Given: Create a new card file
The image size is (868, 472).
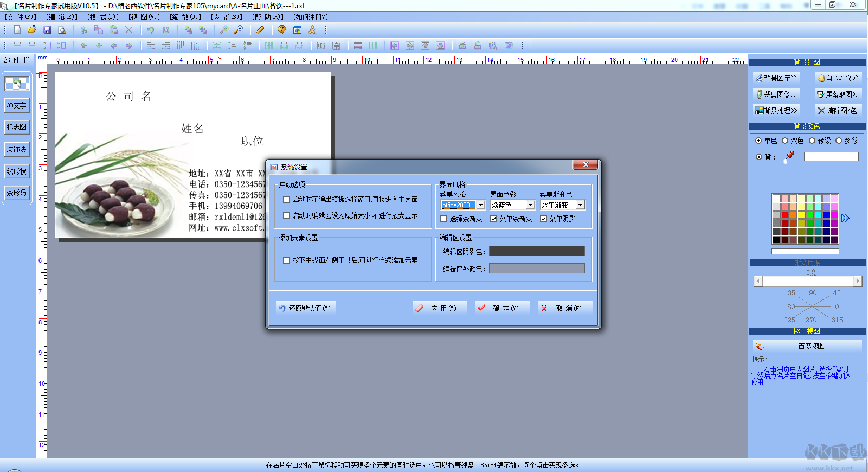Looking at the screenshot, I should tap(17, 30).
